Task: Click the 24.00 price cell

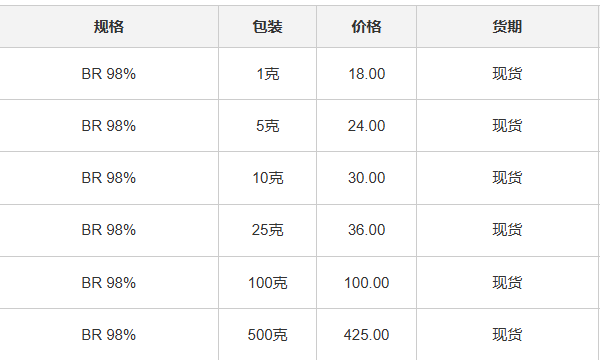Action: pyautogui.click(x=366, y=126)
